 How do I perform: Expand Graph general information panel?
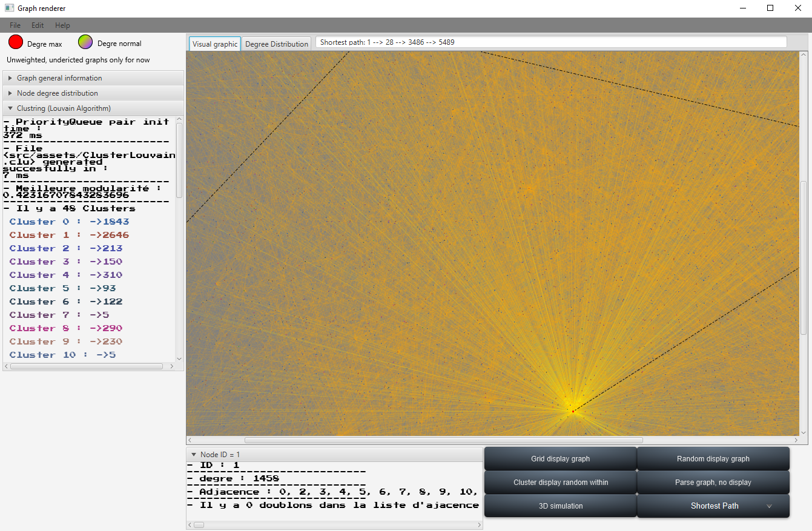click(x=93, y=78)
